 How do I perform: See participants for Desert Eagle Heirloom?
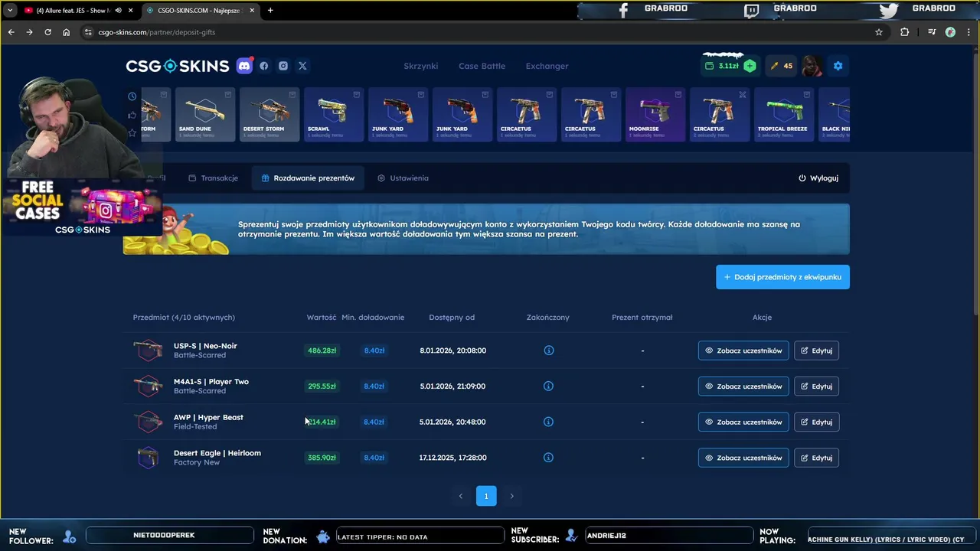[743, 458]
